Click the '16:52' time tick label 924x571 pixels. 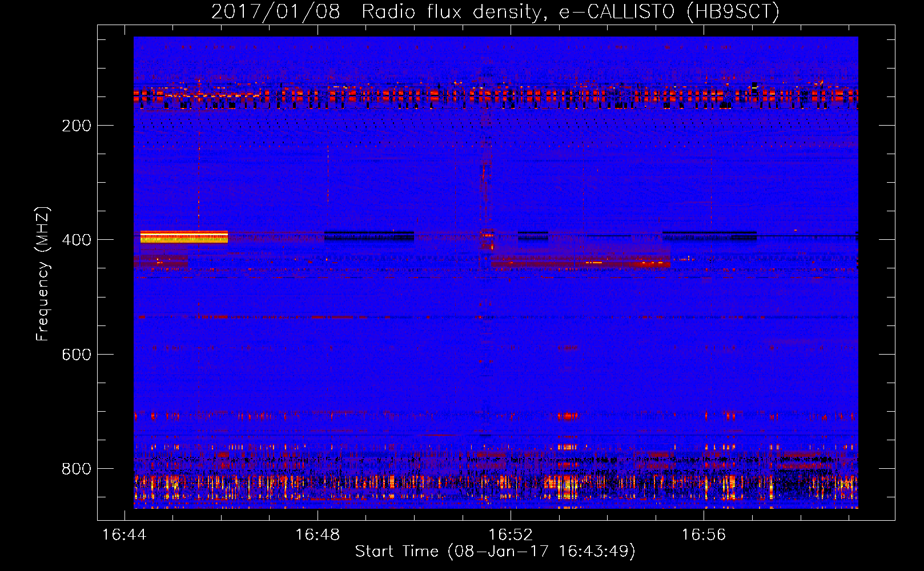[510, 534]
